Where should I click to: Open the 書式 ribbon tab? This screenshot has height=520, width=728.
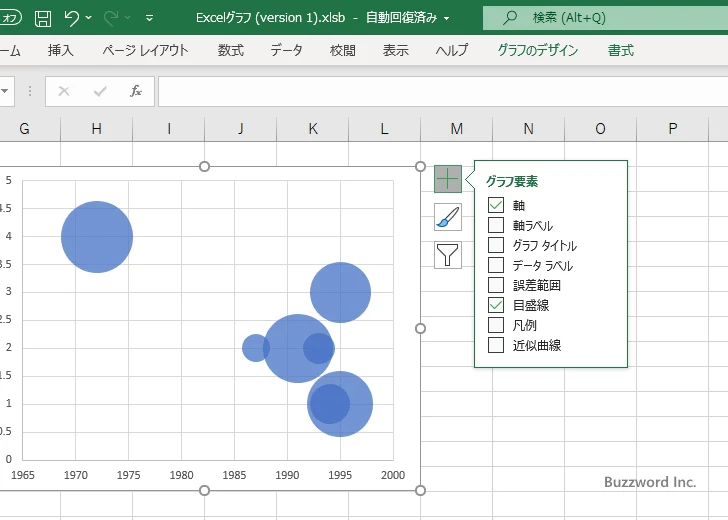(621, 50)
